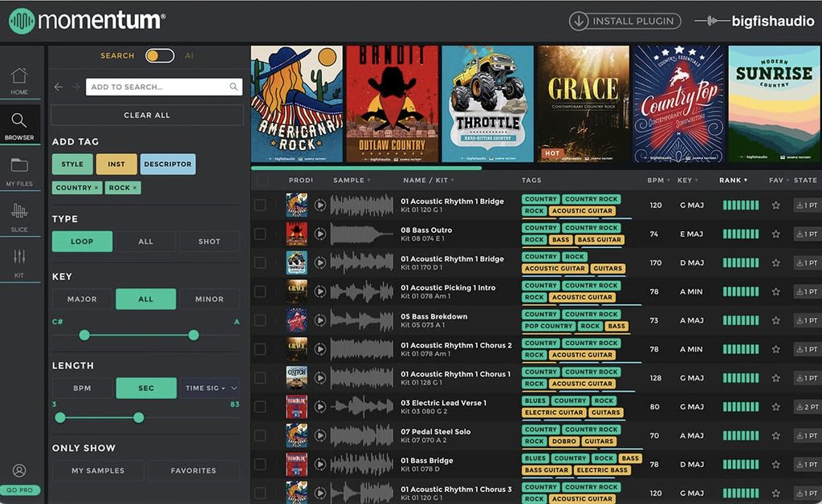Switch length mode to BPM
Image resolution: width=822 pixels, height=504 pixels.
[x=83, y=388]
